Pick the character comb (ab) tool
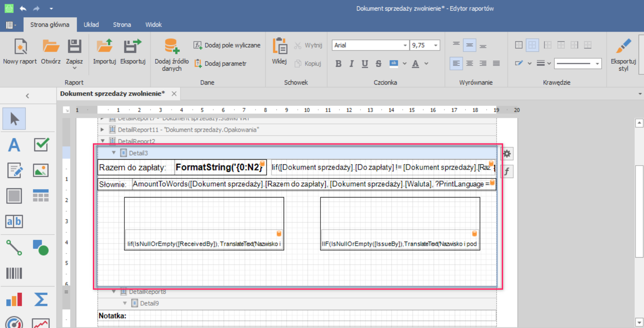The image size is (644, 328). pyautogui.click(x=15, y=221)
